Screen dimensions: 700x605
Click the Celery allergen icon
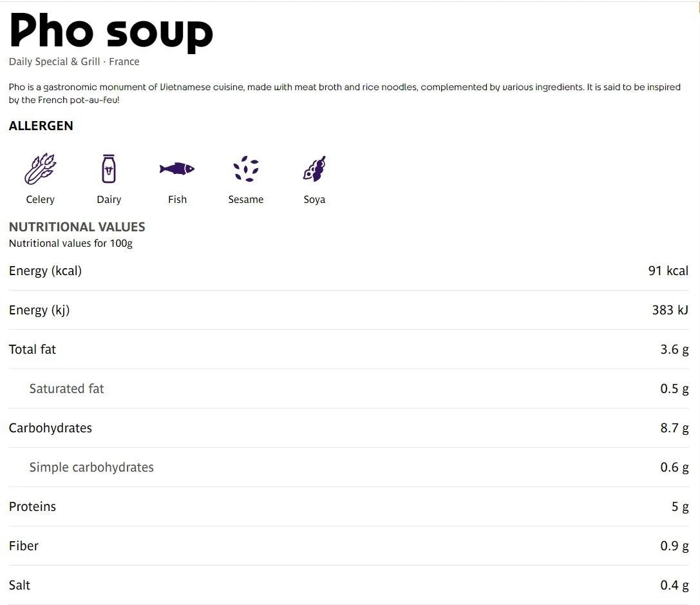point(40,169)
